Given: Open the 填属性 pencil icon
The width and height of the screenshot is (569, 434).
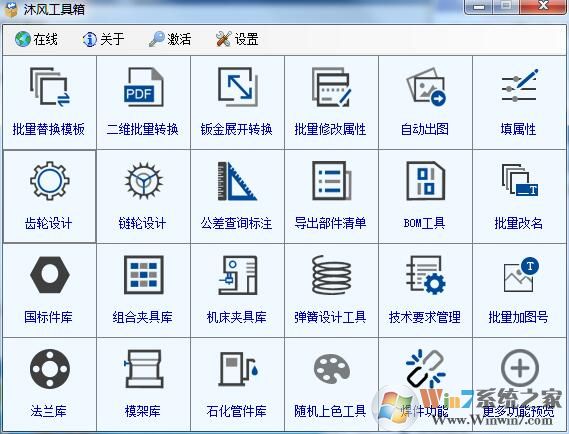Looking at the screenshot, I should (x=520, y=86).
